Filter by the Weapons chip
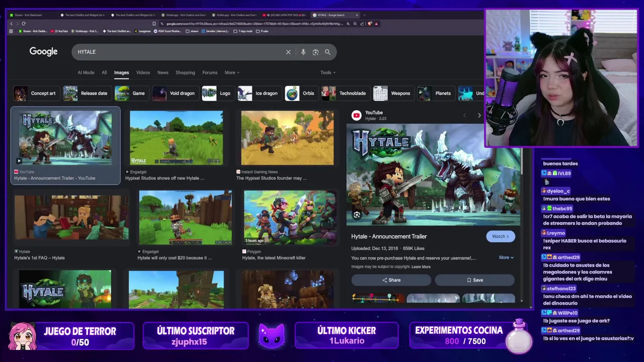Viewport: 644px width, 362px height. [393, 93]
